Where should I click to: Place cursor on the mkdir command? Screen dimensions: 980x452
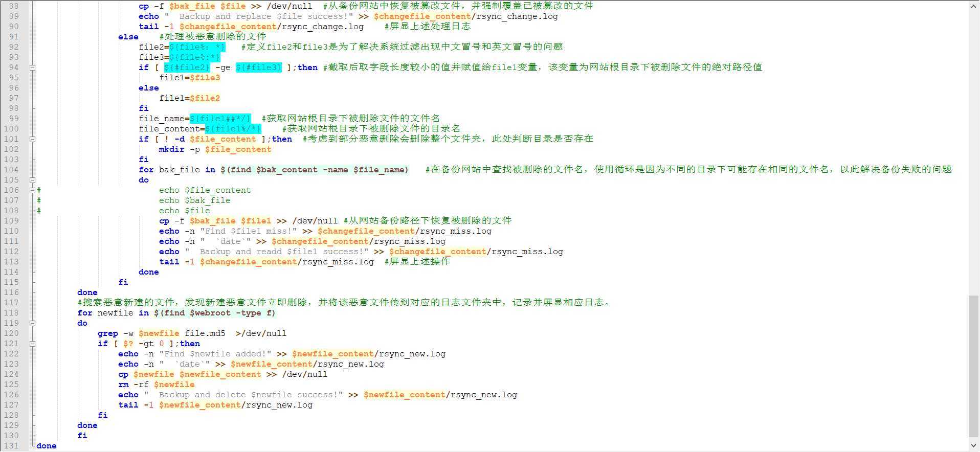171,149
